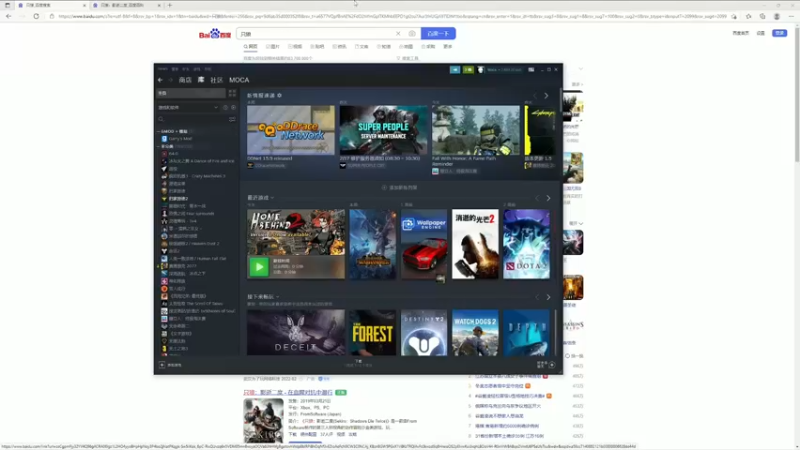Select Fear Surrounds in the library list
The width and height of the screenshot is (800, 450).
tap(188, 214)
